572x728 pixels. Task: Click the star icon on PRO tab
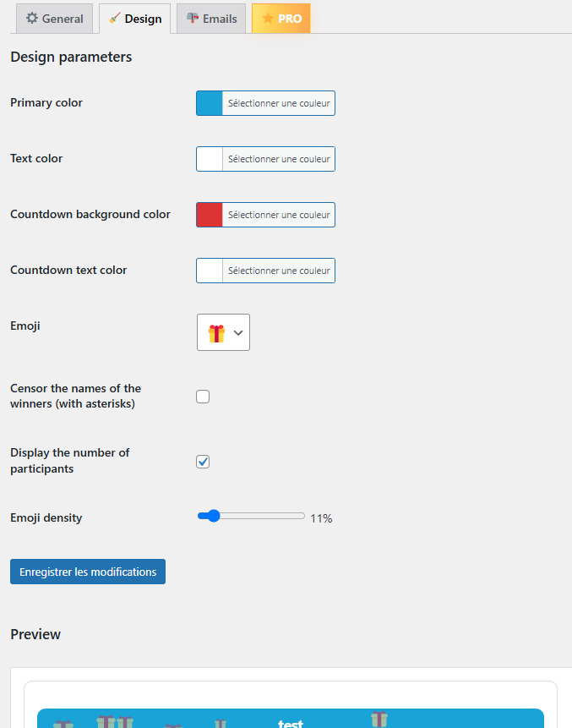[268, 19]
